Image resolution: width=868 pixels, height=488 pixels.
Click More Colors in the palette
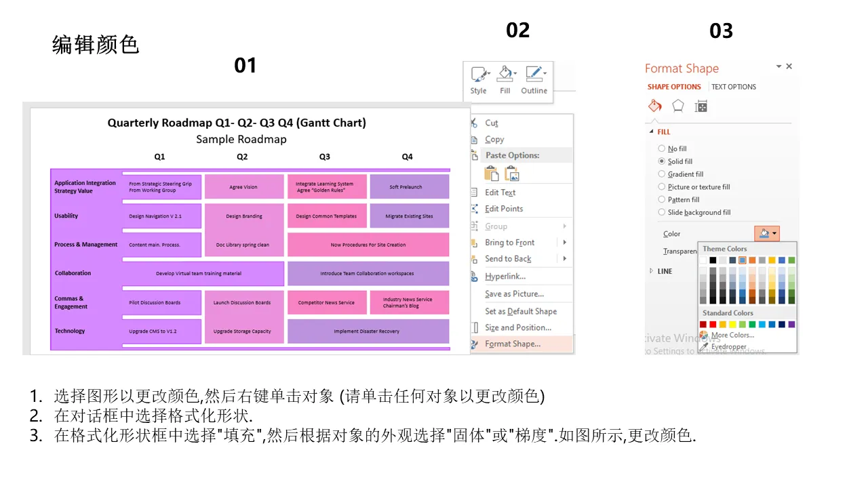pyautogui.click(x=732, y=335)
